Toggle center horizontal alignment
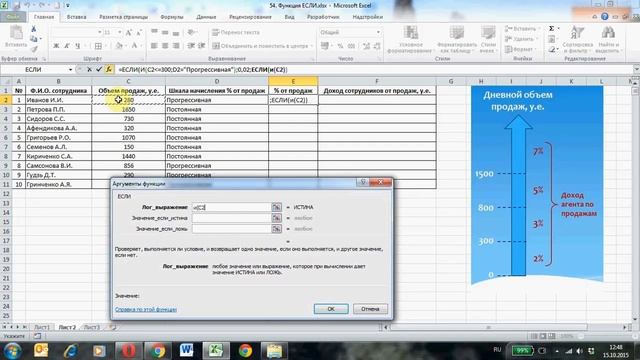The width and height of the screenshot is (640, 360). pyautogui.click(x=165, y=46)
